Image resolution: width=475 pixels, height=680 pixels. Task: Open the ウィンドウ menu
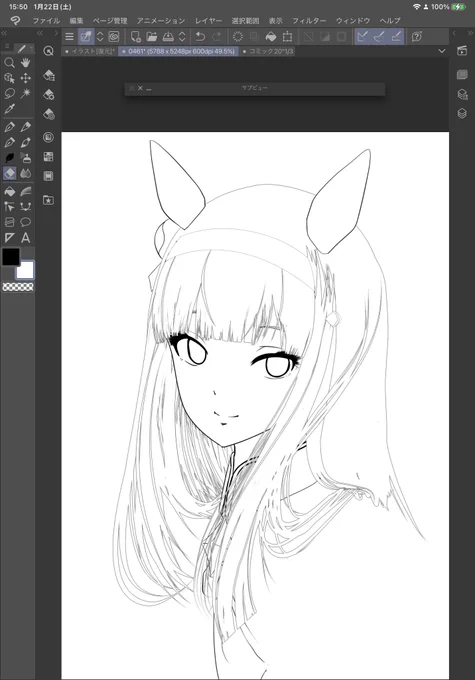353,20
